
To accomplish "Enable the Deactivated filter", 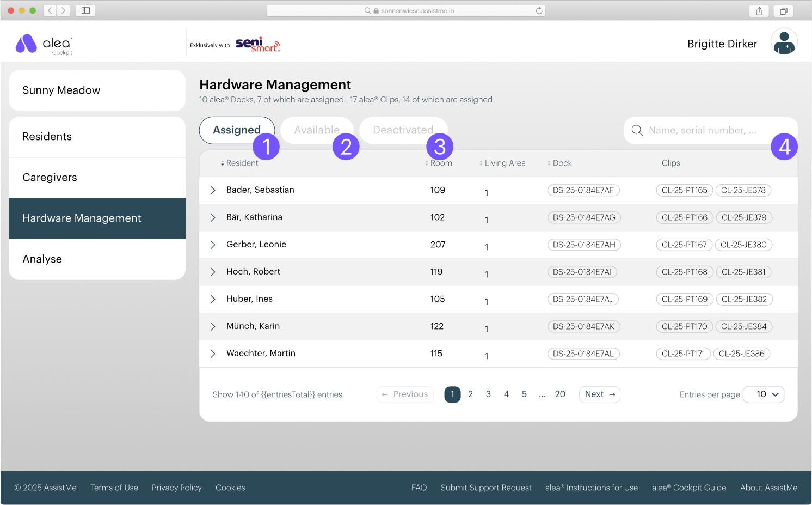I will [403, 130].
